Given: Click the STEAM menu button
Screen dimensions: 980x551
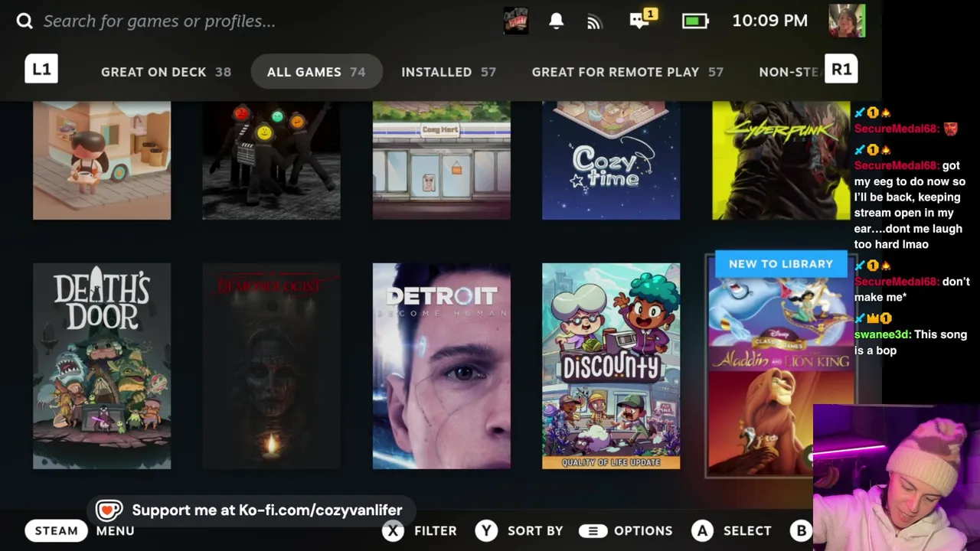Looking at the screenshot, I should (x=56, y=530).
